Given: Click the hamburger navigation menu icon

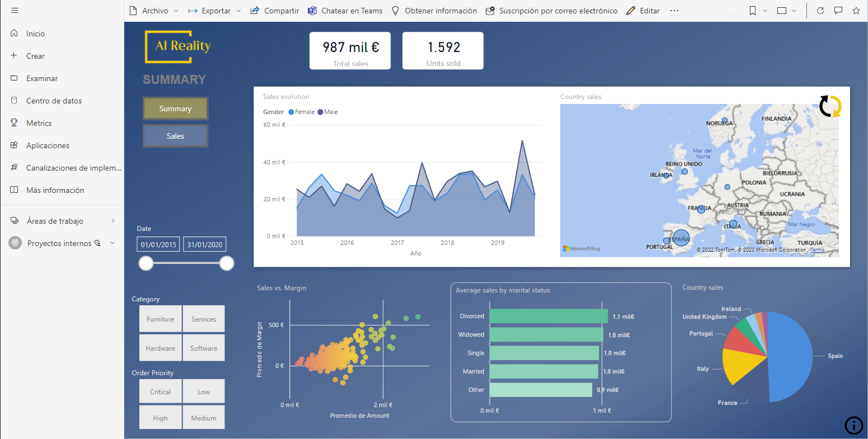Looking at the screenshot, I should click(x=15, y=11).
